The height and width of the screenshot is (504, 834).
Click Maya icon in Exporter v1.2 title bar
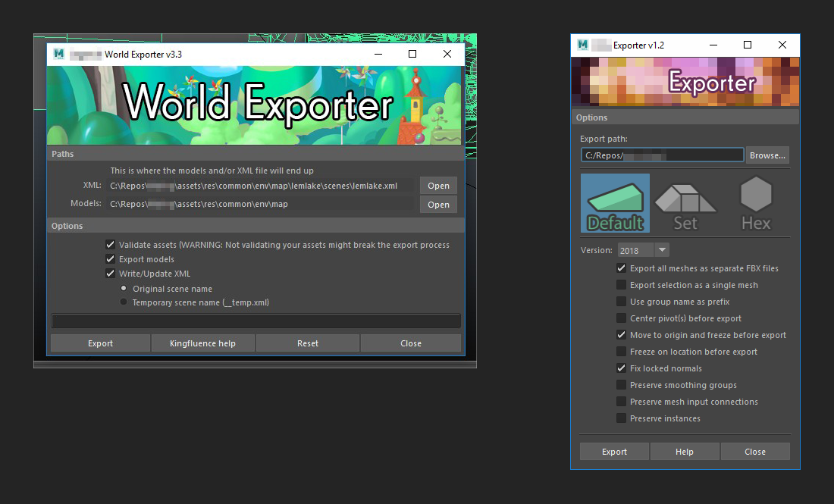(582, 45)
